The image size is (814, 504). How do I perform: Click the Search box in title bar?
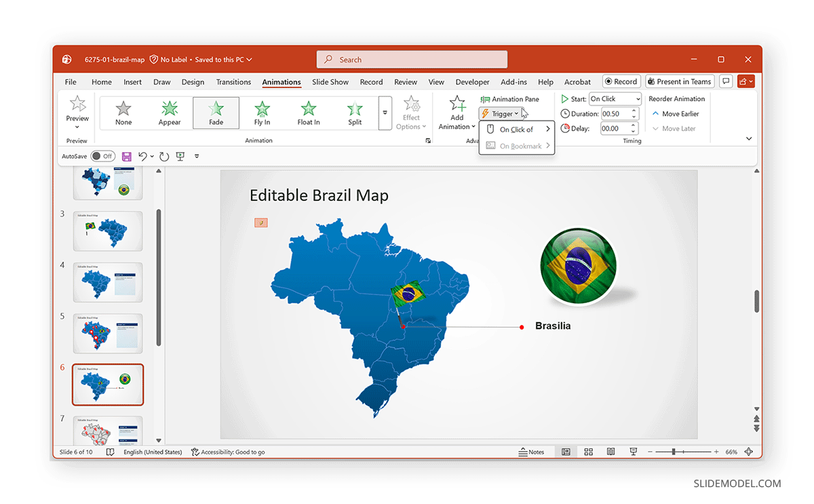412,60
